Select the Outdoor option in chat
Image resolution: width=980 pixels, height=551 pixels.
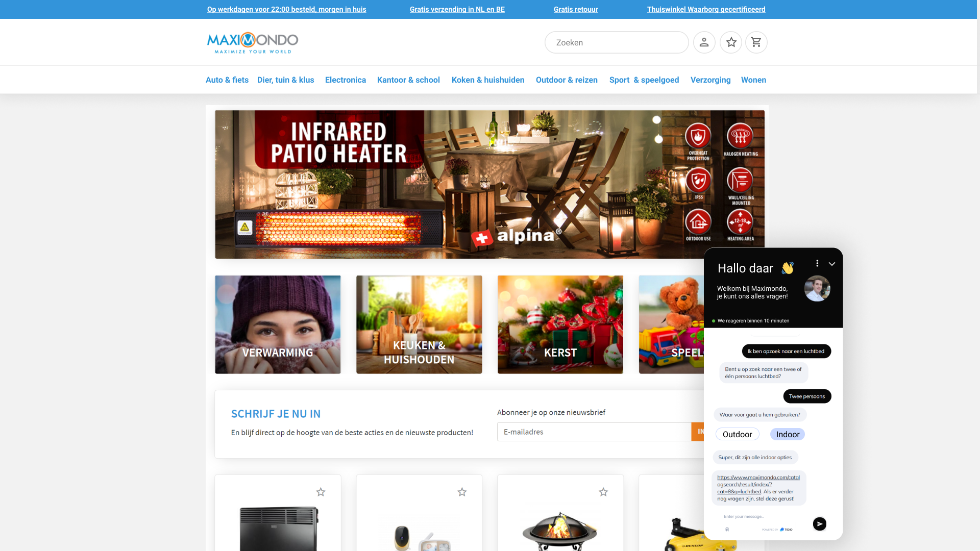pos(737,434)
